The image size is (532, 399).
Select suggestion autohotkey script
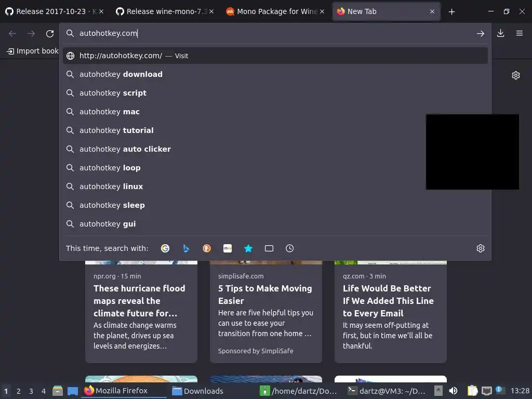(x=275, y=93)
